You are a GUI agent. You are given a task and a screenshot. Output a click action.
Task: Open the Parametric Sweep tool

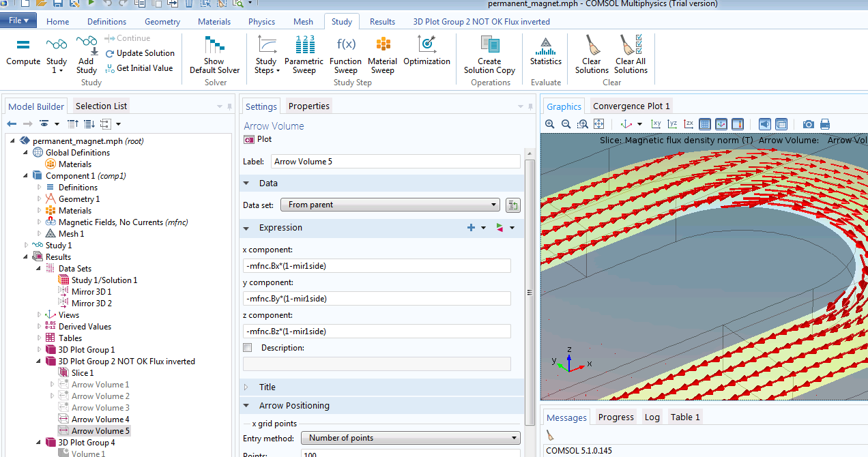[x=304, y=53]
